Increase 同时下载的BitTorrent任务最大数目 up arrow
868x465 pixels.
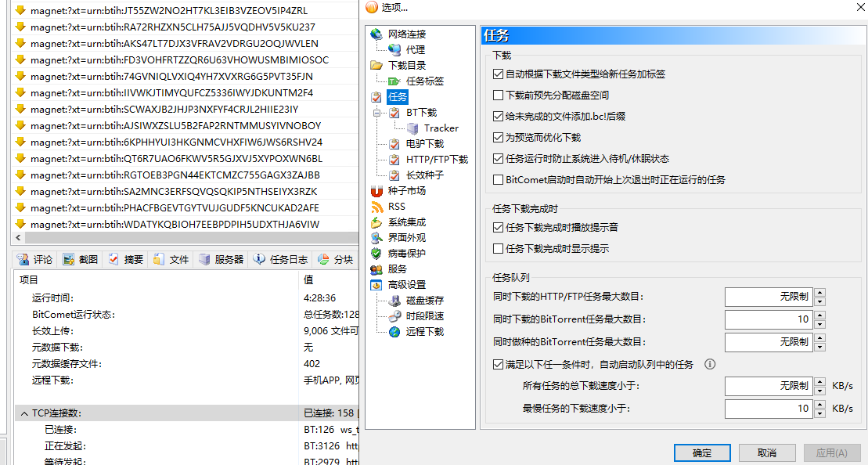tap(819, 315)
